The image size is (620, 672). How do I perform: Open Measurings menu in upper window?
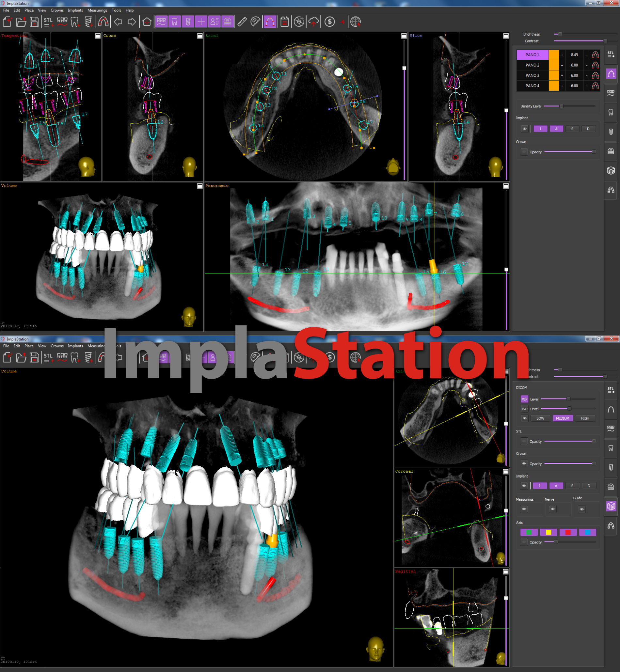[x=97, y=10]
